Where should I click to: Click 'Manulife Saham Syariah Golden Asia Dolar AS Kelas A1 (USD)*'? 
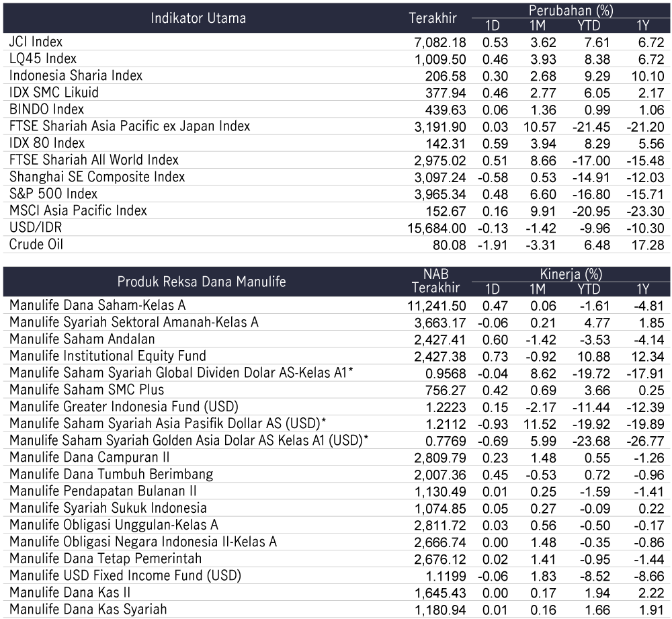pyautogui.click(x=189, y=440)
